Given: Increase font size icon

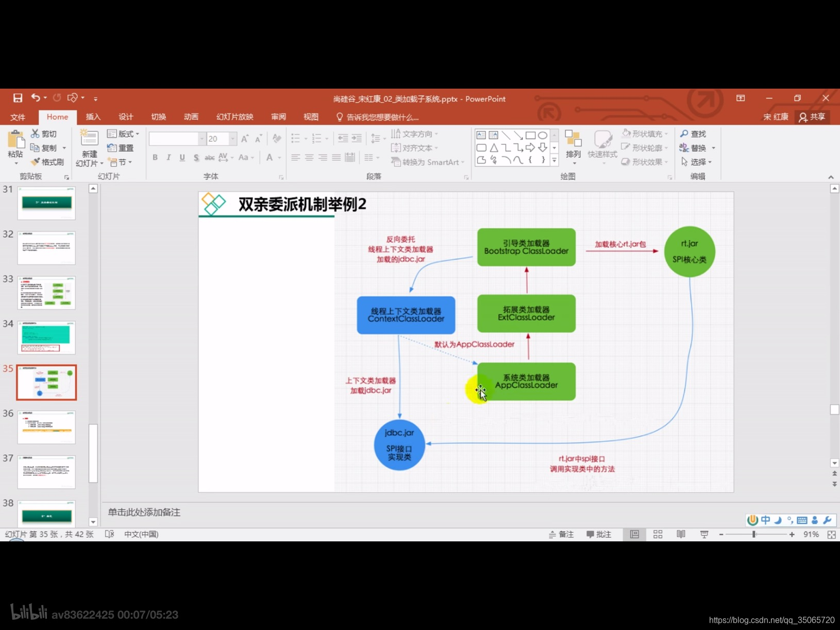Looking at the screenshot, I should click(x=245, y=139).
